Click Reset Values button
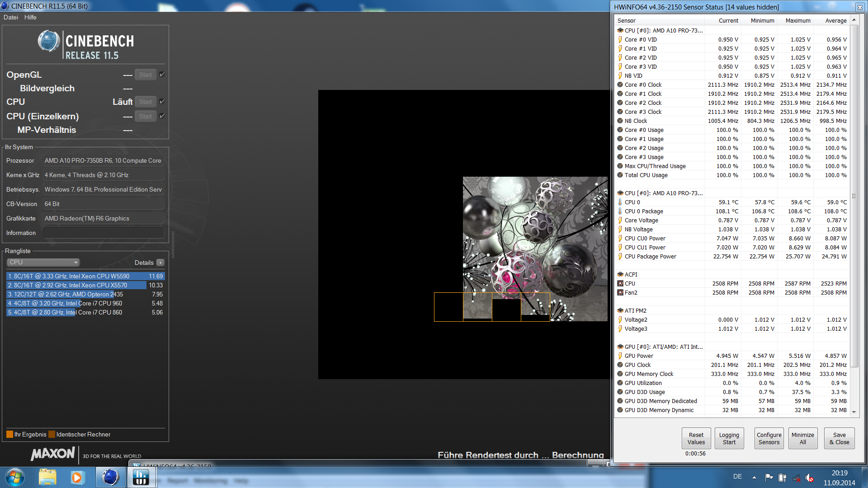 click(x=696, y=438)
